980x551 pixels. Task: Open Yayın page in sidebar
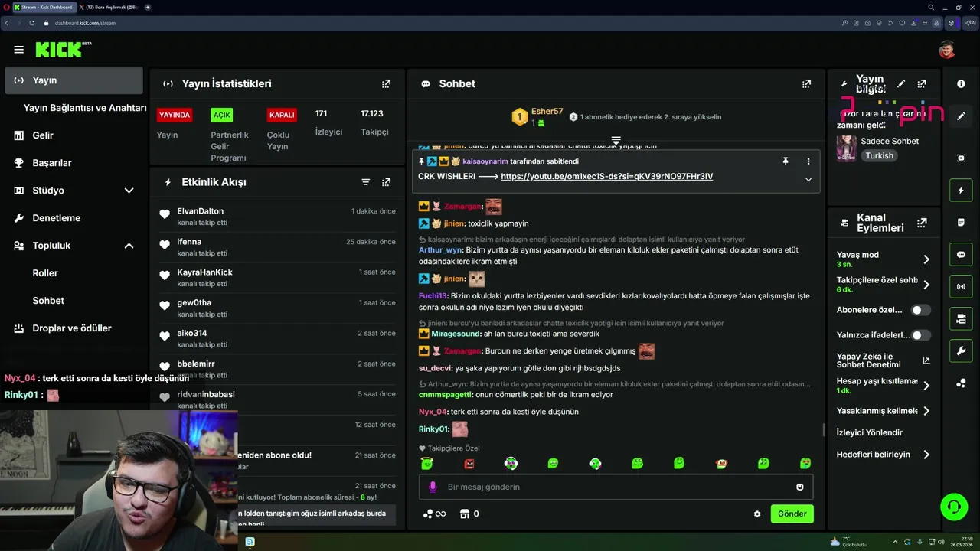73,80
